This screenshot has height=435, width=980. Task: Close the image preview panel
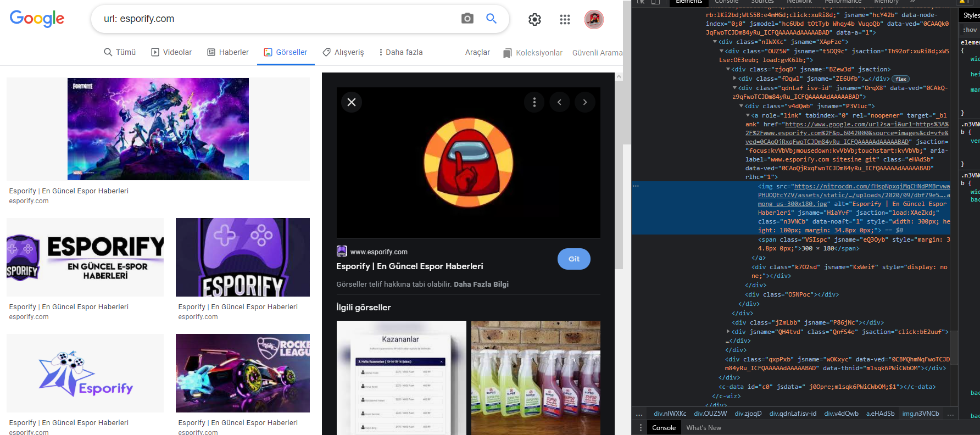pos(352,102)
